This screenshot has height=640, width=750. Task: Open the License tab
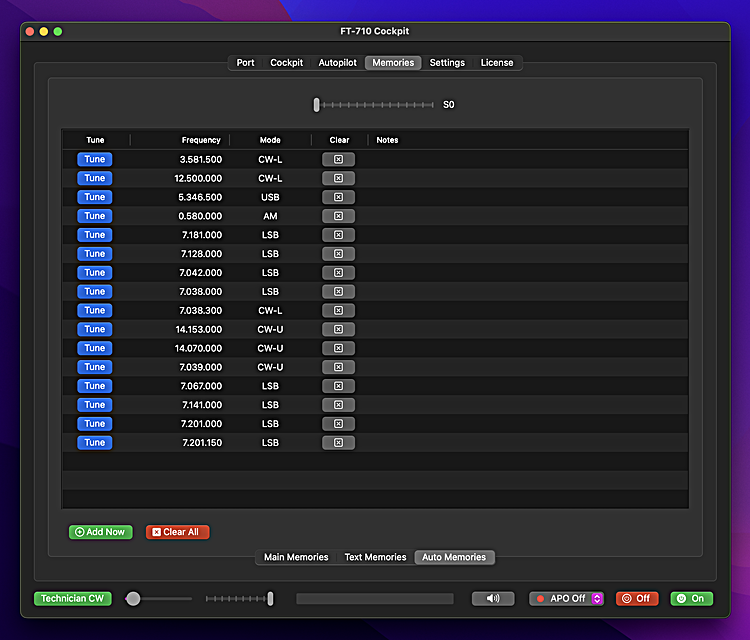pos(497,63)
